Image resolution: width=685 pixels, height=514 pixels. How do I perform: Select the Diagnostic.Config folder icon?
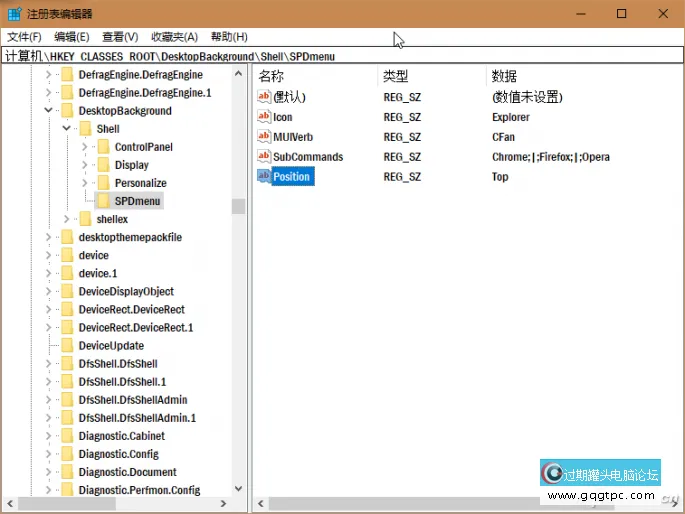tap(67, 454)
